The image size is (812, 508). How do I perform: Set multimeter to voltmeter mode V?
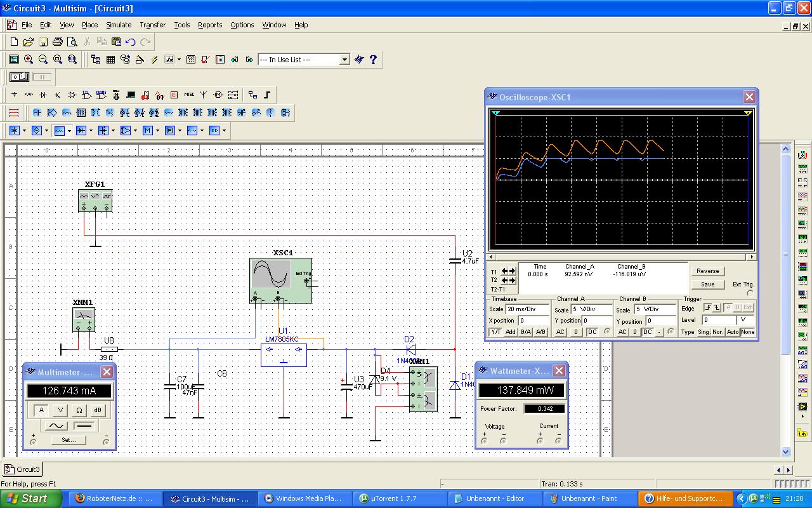pos(60,410)
